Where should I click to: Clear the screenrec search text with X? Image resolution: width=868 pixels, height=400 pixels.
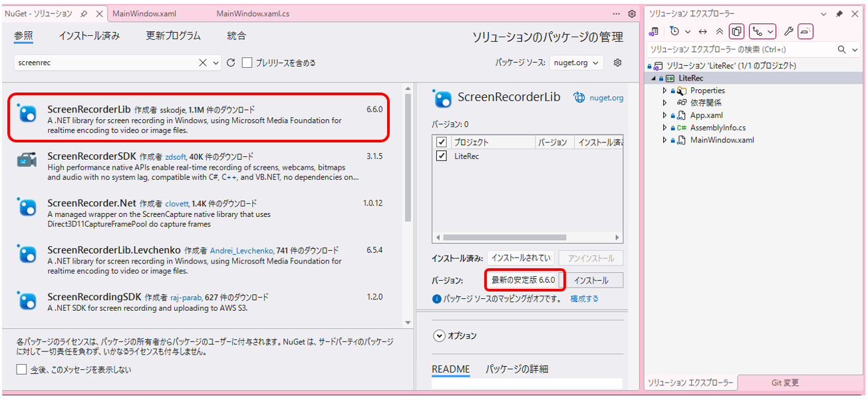click(203, 63)
